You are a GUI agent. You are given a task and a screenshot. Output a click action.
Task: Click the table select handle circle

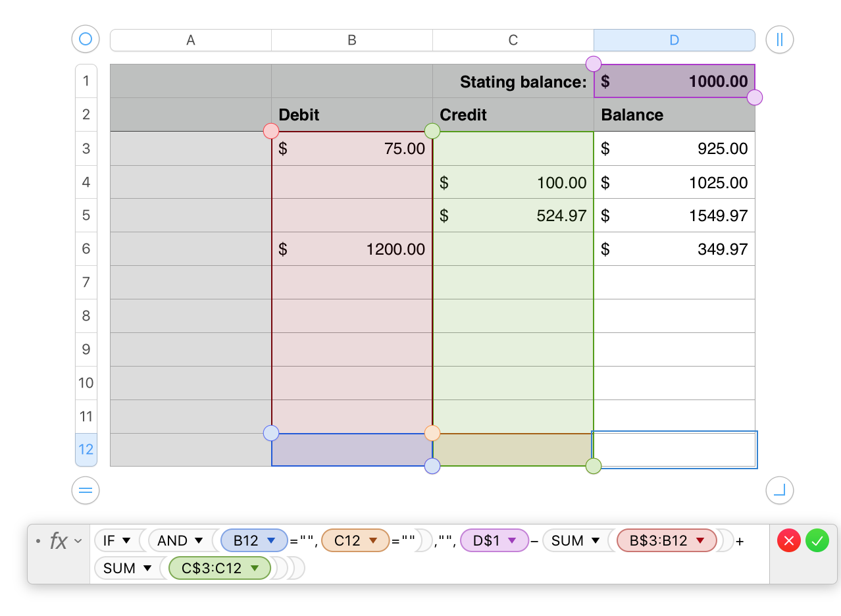point(85,39)
